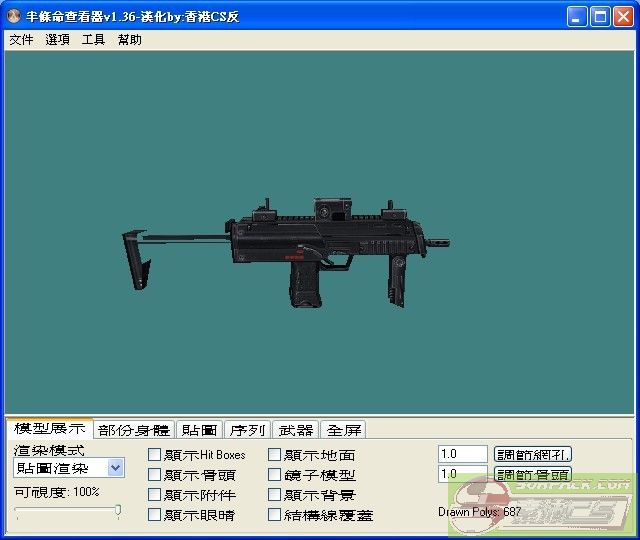Open the 幫助 menu
This screenshot has width=640, height=540.
click(x=129, y=40)
